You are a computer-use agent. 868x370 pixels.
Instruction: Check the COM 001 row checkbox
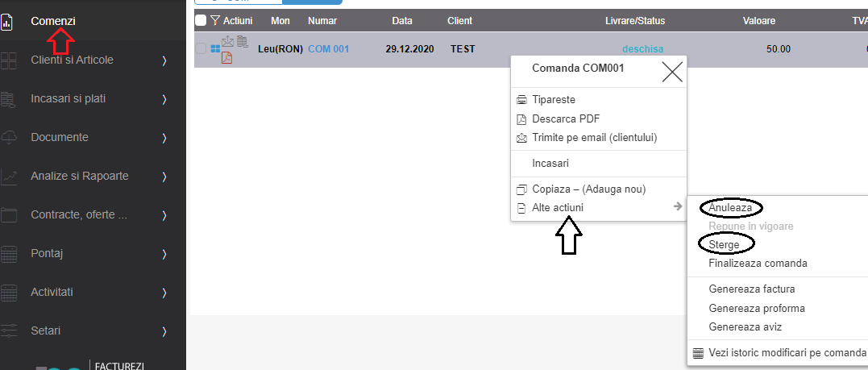coord(201,49)
